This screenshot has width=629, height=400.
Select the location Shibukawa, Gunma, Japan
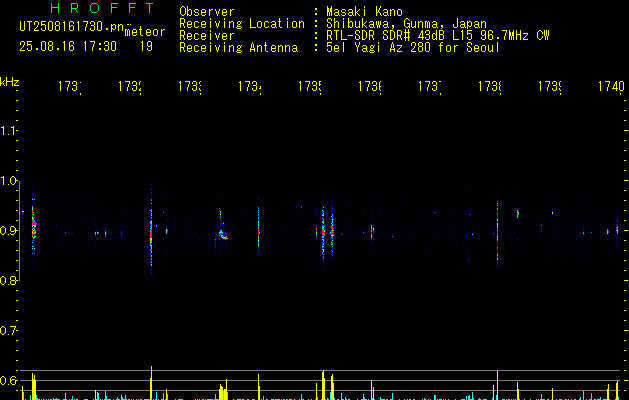click(x=406, y=24)
